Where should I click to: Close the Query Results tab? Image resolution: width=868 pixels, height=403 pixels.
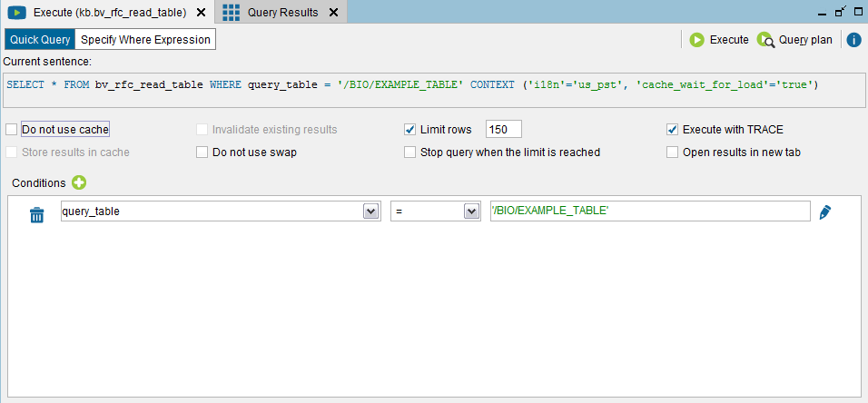point(333,12)
